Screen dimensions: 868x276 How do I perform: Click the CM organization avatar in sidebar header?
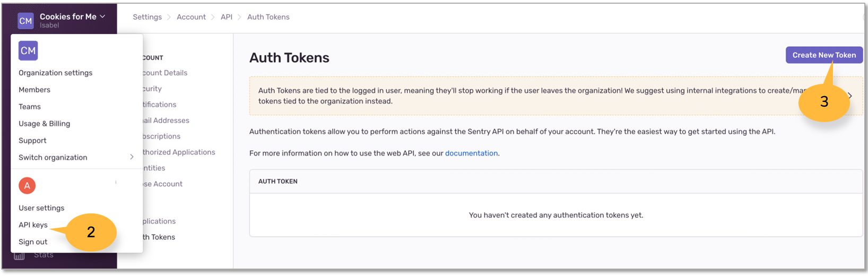pyautogui.click(x=26, y=21)
